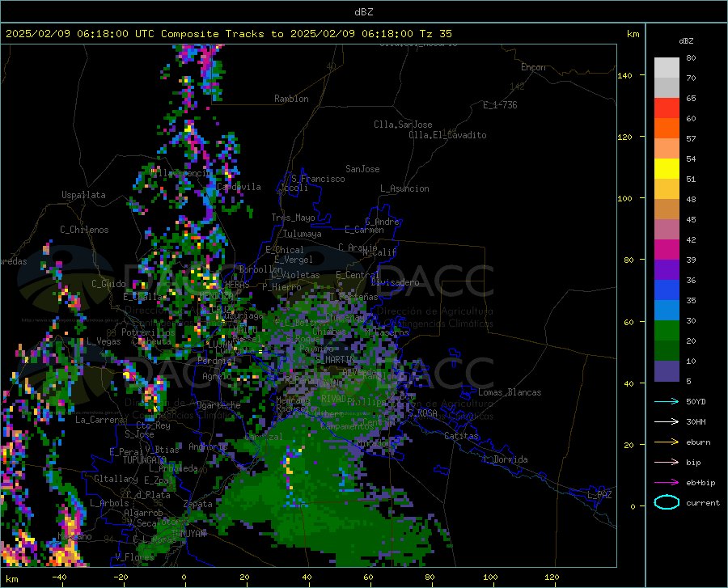Click the bip pink arrow legend icon

667,463
